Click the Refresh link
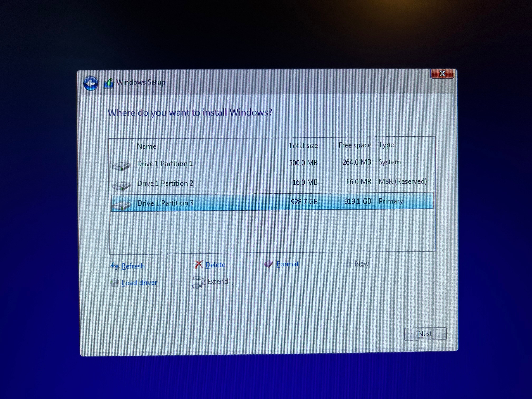532x399 pixels. click(133, 266)
